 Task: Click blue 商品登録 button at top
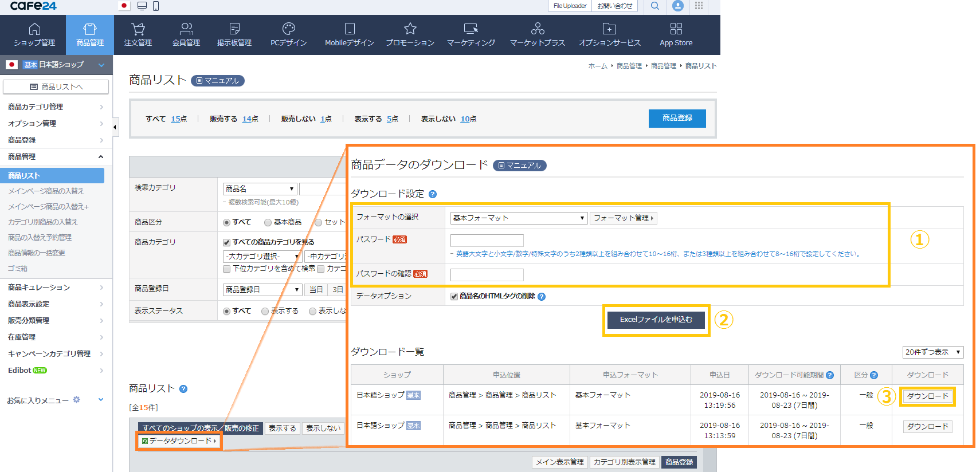pyautogui.click(x=677, y=118)
